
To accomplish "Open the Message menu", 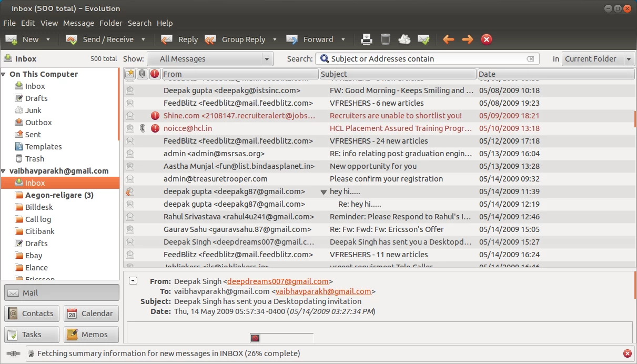I will pyautogui.click(x=78, y=23).
